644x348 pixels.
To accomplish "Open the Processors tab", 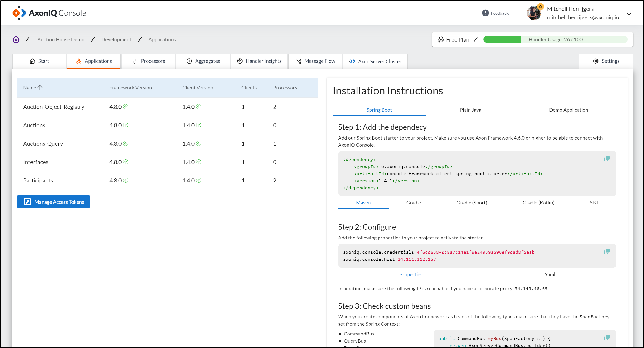I will click(148, 61).
